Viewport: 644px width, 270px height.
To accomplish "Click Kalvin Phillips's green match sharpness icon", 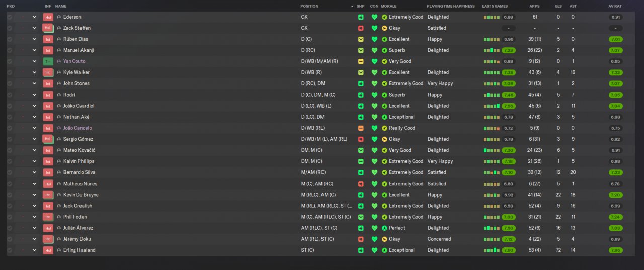I will (x=361, y=161).
